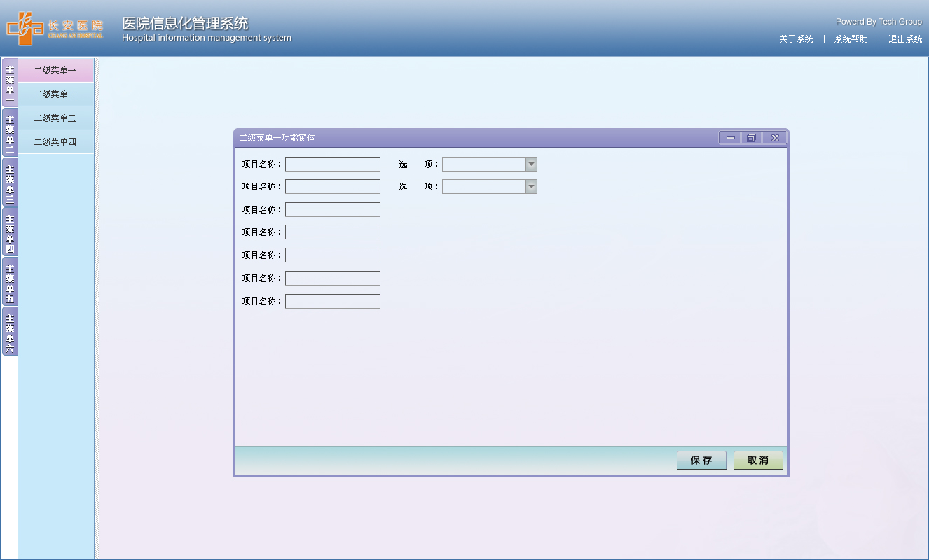Click the 退出系统 link
This screenshot has height=560, width=929.
(905, 39)
